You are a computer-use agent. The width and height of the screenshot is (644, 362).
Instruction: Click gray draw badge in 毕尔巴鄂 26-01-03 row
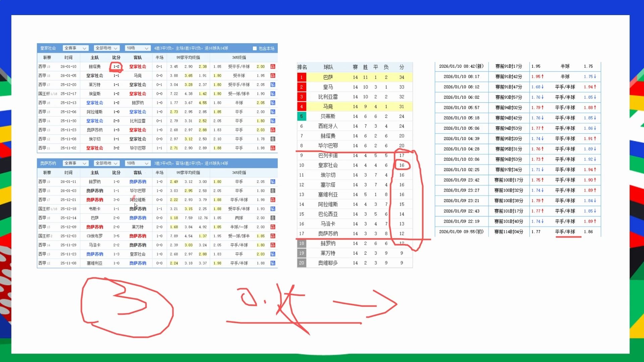tap(273, 191)
